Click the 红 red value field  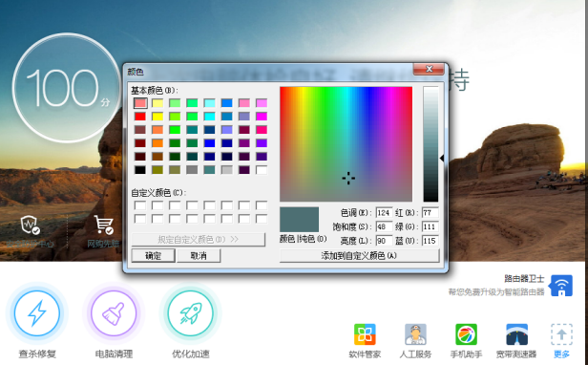[x=430, y=213]
